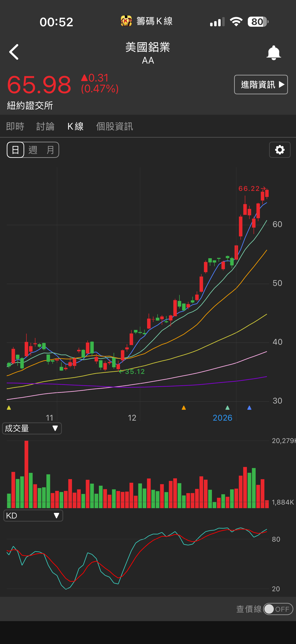Open the 成交量 indicator dropdown
Image resolution: width=296 pixels, height=644 pixels.
pyautogui.click(x=32, y=428)
